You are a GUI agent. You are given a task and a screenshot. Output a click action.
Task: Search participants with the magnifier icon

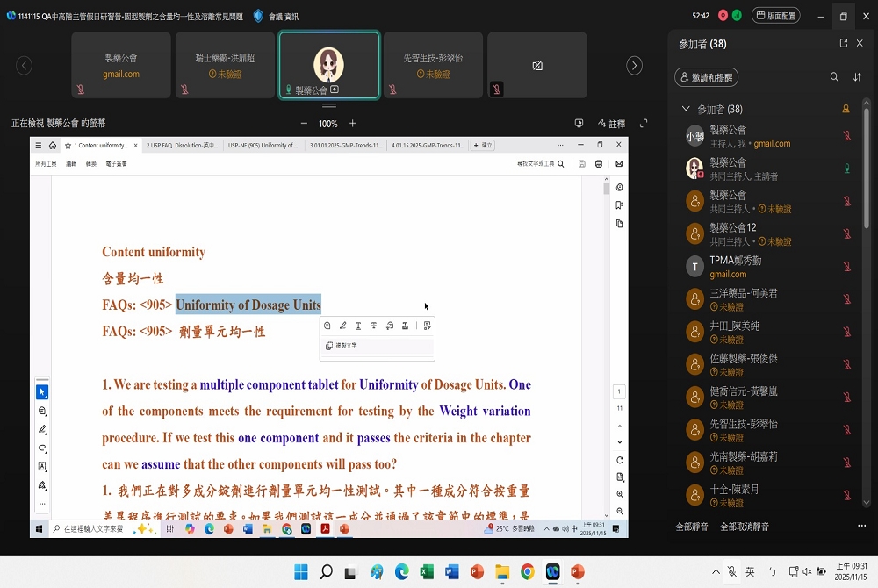(x=834, y=77)
